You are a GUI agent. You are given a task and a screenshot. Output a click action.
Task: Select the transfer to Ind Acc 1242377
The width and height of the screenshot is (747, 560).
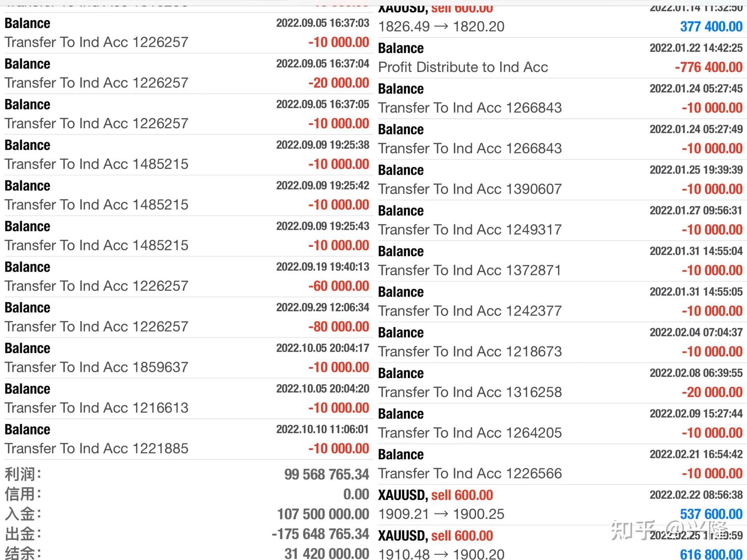coord(470,311)
